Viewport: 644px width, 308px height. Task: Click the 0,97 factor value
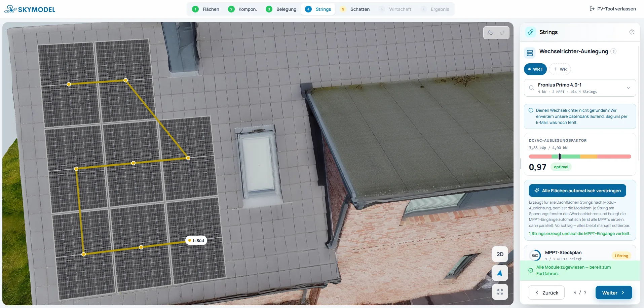click(x=537, y=167)
